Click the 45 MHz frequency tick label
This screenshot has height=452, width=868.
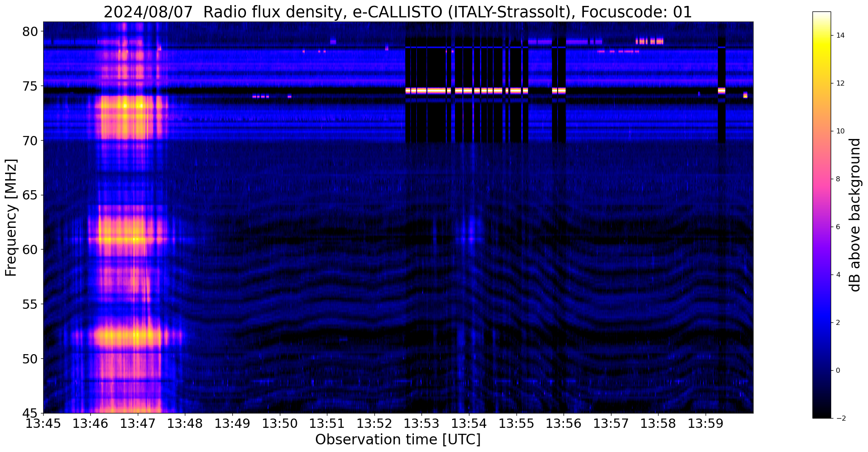(x=30, y=413)
